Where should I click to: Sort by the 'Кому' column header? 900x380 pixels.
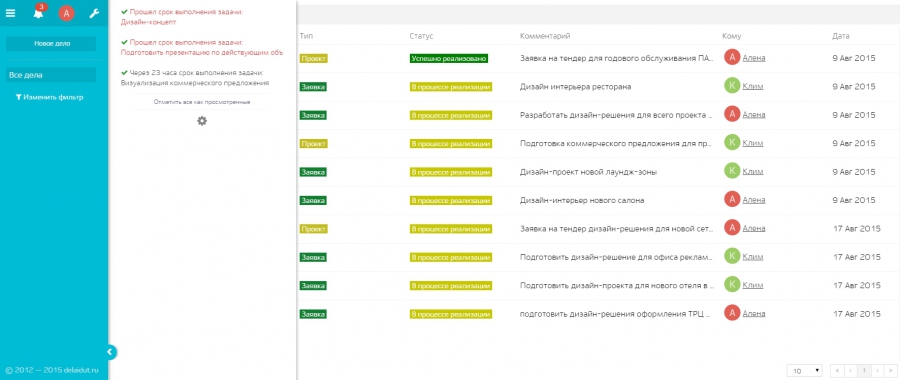click(732, 36)
